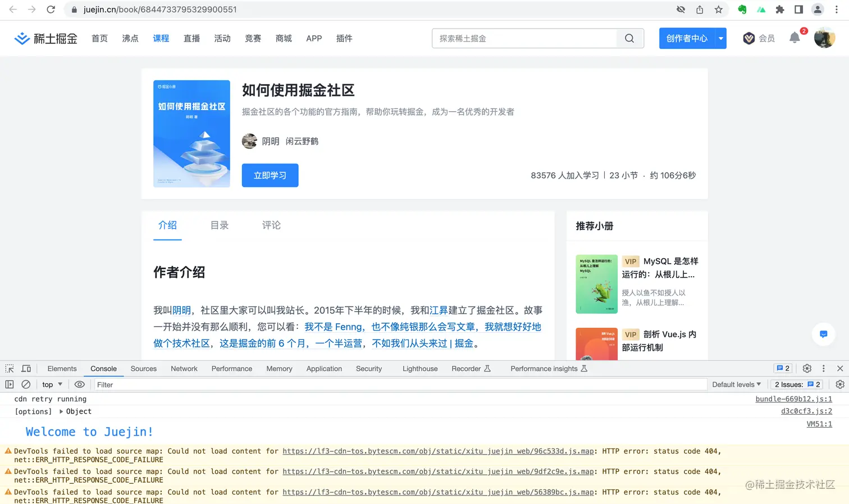Show the console sidebar
The image size is (849, 504).
[10, 384]
